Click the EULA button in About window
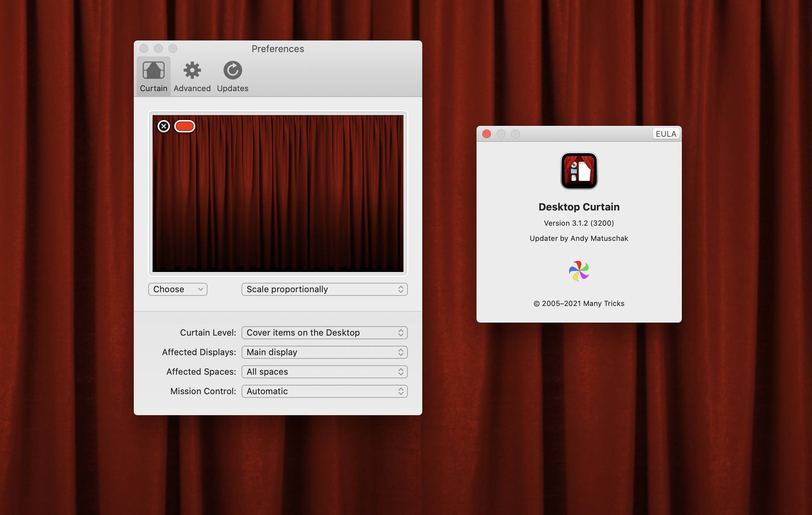This screenshot has height=515, width=812. tap(666, 134)
